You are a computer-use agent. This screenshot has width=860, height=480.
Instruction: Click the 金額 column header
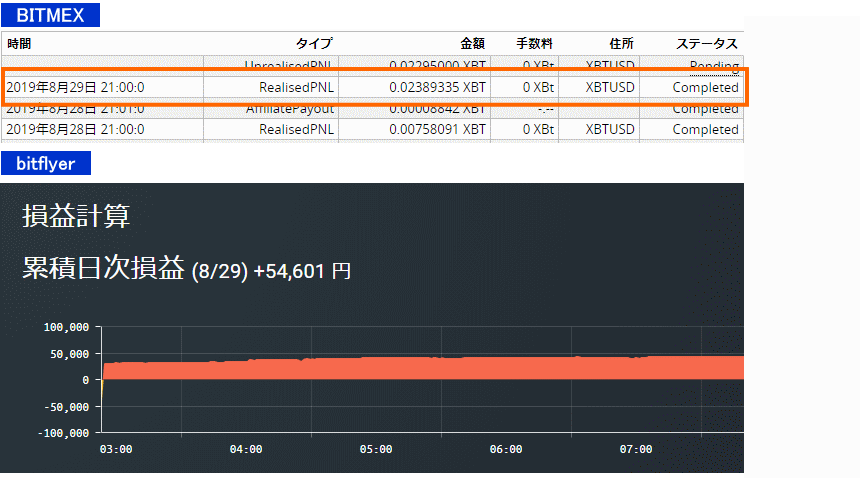472,44
